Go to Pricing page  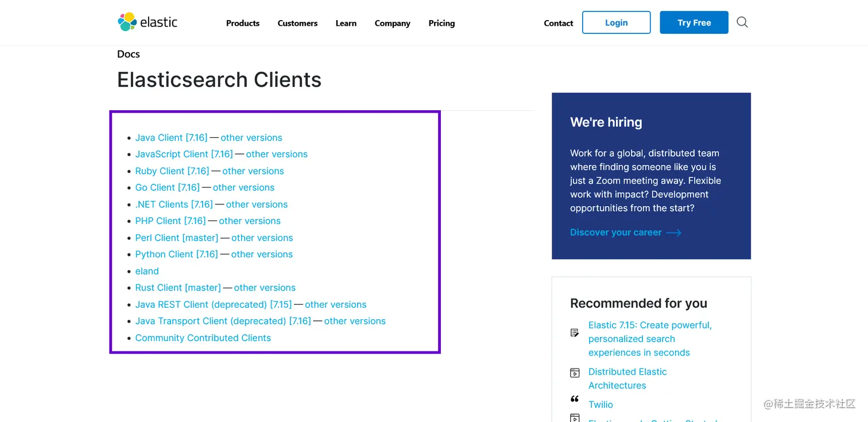tap(441, 23)
